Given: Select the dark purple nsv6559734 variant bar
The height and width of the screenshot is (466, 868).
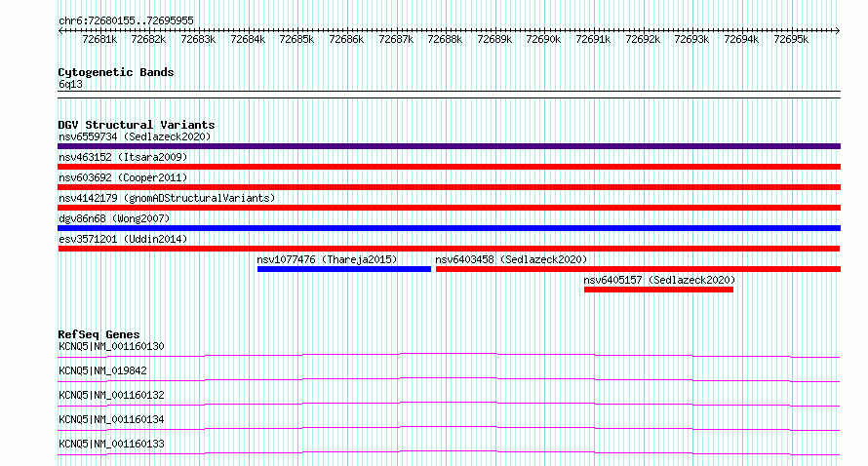Looking at the screenshot, I should (449, 146).
